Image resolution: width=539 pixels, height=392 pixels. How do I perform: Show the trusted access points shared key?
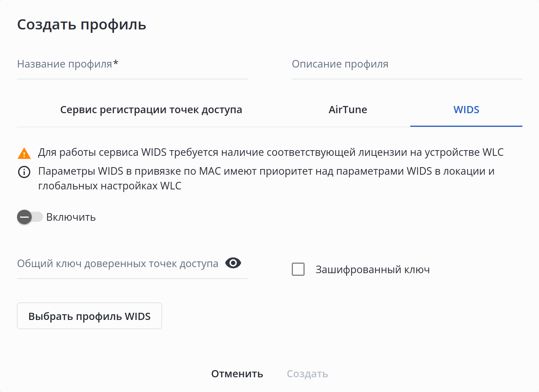click(x=233, y=263)
